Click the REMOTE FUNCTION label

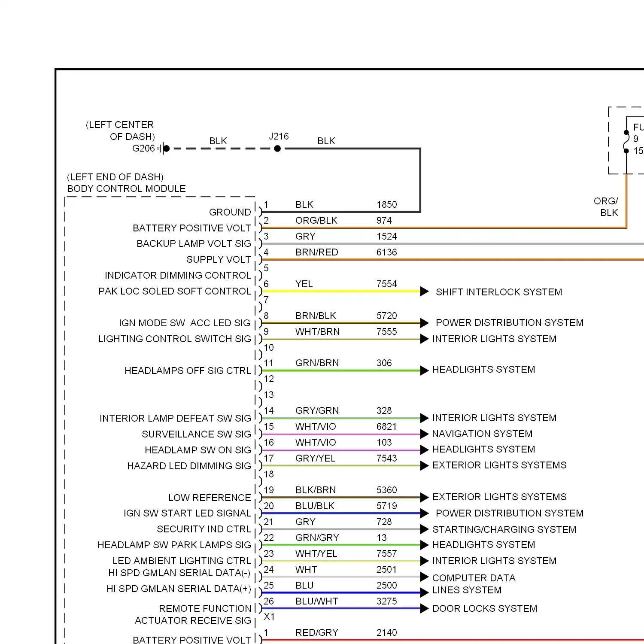(205, 608)
